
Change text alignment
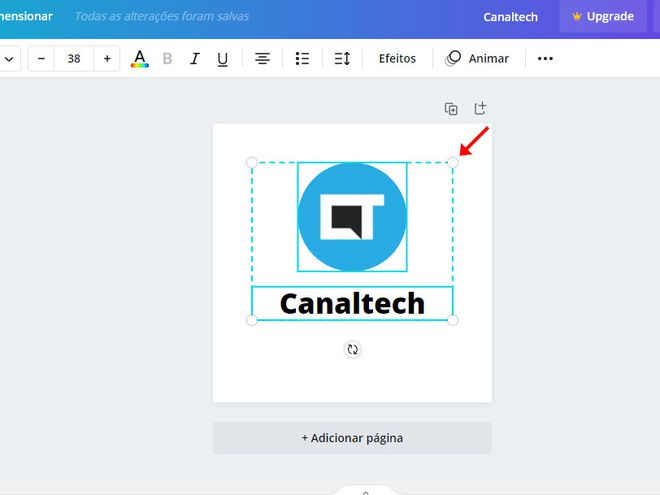(x=262, y=59)
